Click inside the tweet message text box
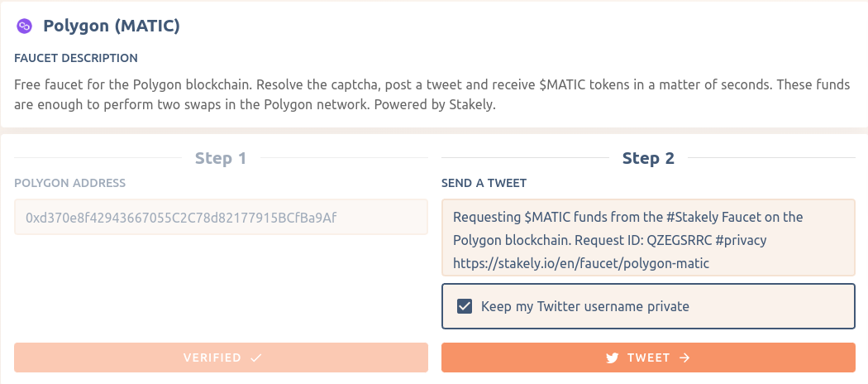This screenshot has height=384, width=868. 648,238
